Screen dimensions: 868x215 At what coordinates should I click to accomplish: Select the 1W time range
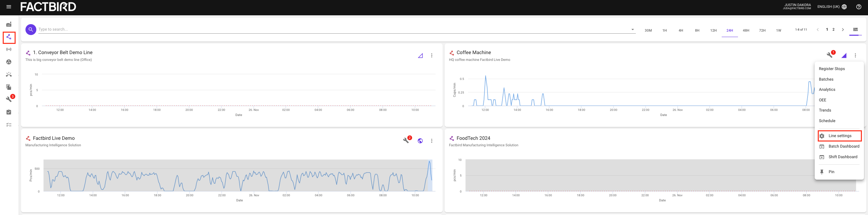coord(778,30)
